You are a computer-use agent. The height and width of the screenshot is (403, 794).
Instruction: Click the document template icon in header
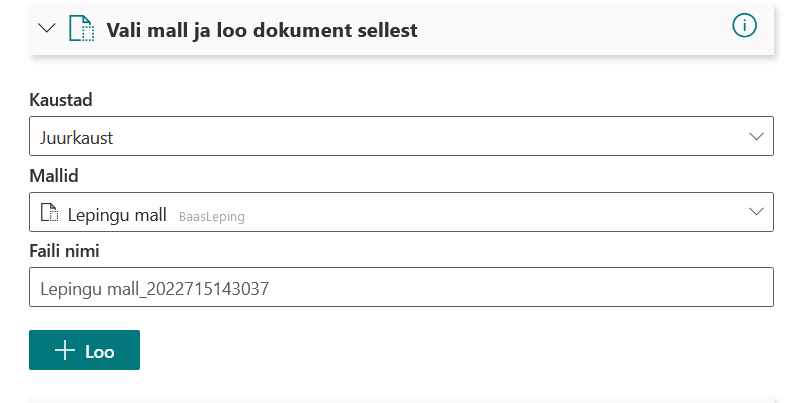pos(80,29)
